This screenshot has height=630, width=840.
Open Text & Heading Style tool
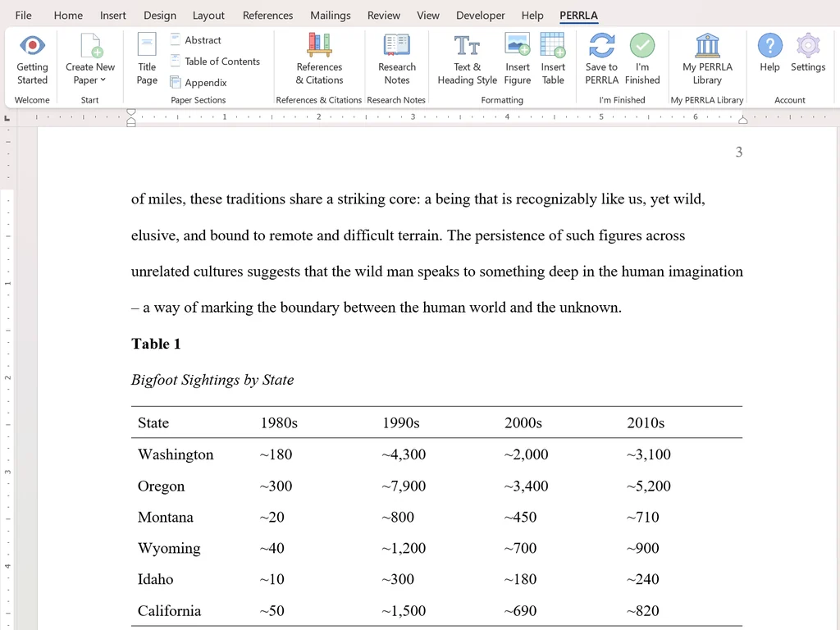467,59
